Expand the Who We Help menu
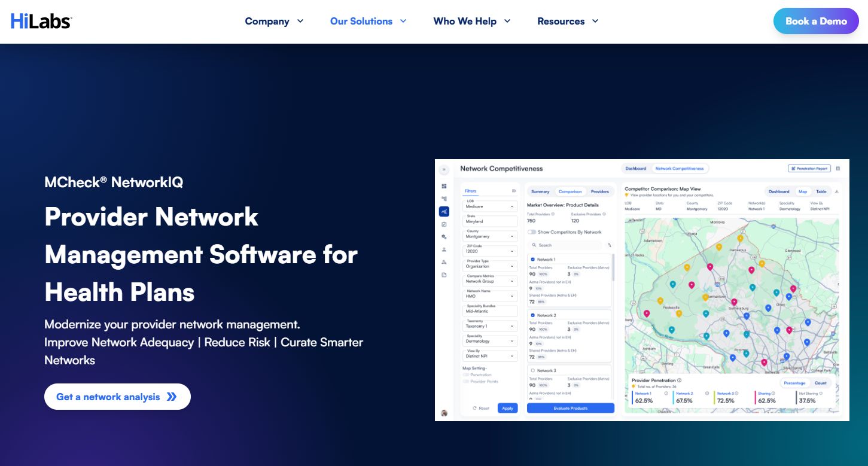Image resolution: width=868 pixels, height=466 pixels. [472, 21]
